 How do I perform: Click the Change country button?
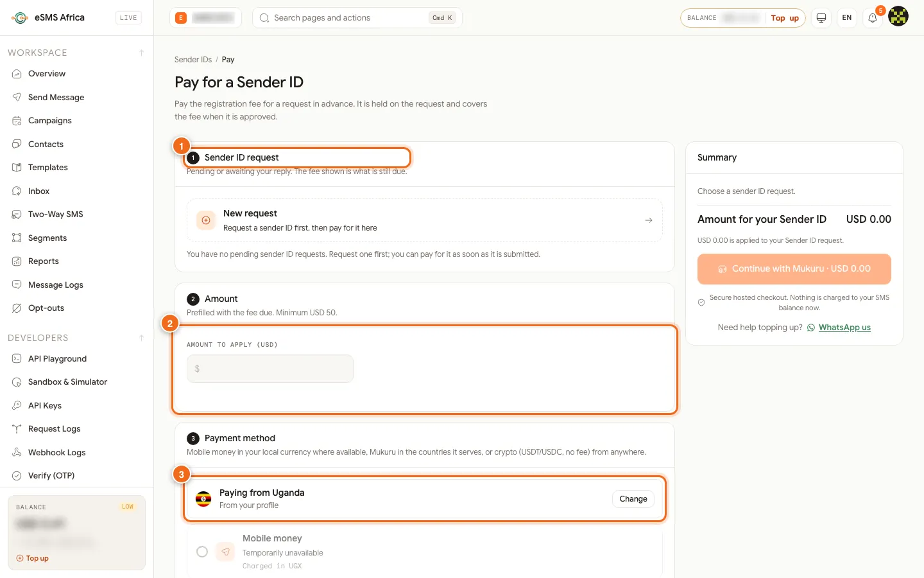pos(633,499)
